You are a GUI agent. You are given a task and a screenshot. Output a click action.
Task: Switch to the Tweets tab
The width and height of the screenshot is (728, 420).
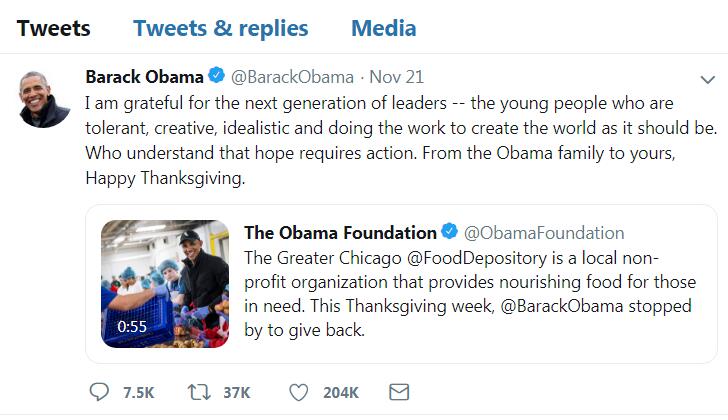53,28
